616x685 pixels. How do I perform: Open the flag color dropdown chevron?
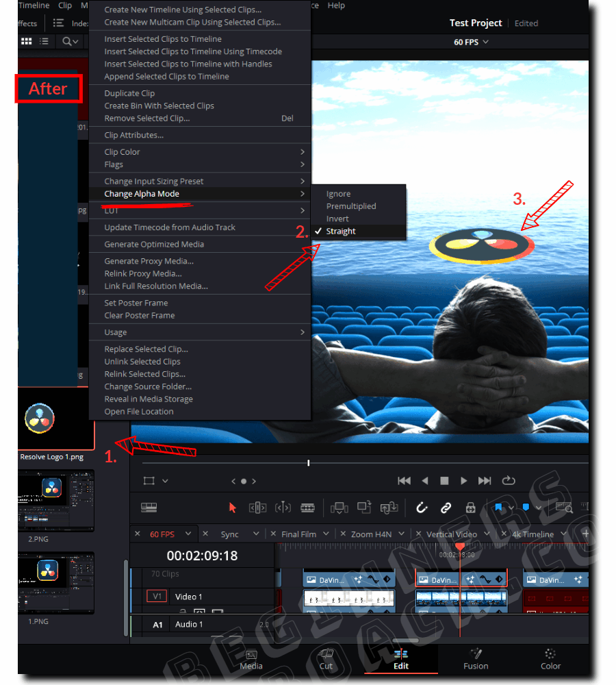tap(511, 507)
